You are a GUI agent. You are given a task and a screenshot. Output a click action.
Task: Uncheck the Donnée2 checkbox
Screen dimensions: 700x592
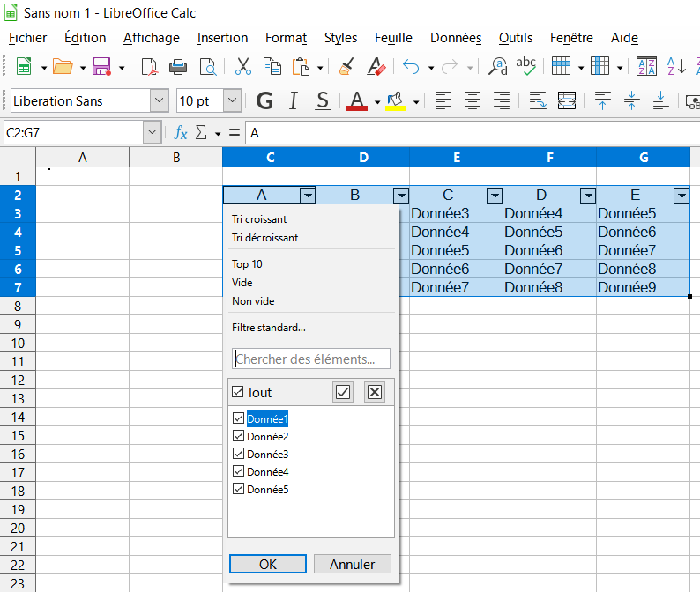[238, 436]
